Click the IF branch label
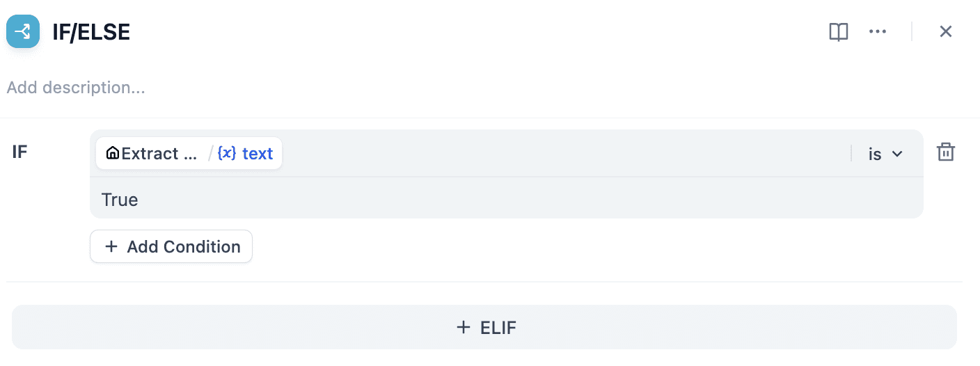The width and height of the screenshot is (980, 366). coord(20,152)
